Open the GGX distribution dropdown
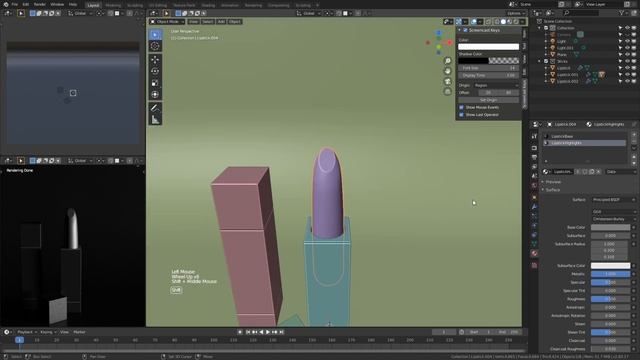The width and height of the screenshot is (640, 360). click(614, 211)
